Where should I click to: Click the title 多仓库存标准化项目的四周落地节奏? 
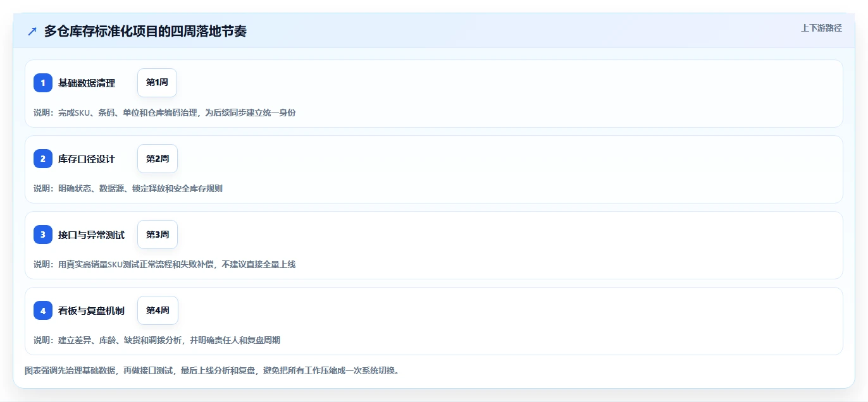coord(146,31)
